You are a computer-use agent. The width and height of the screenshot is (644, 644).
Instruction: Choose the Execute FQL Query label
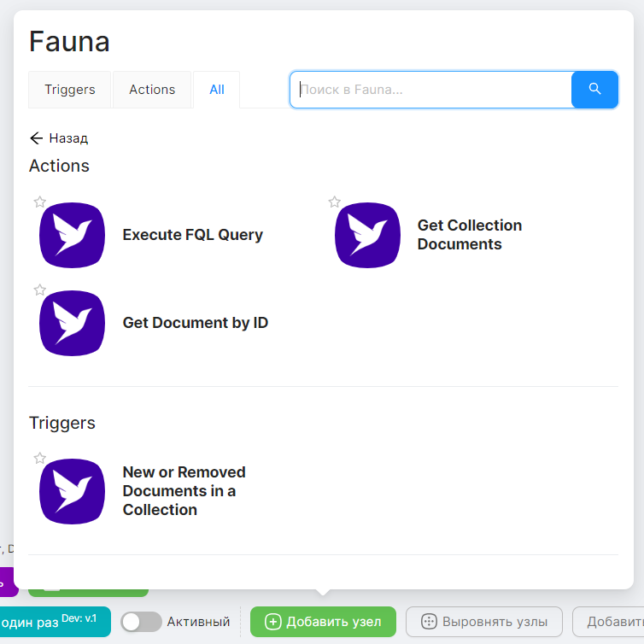tap(193, 235)
